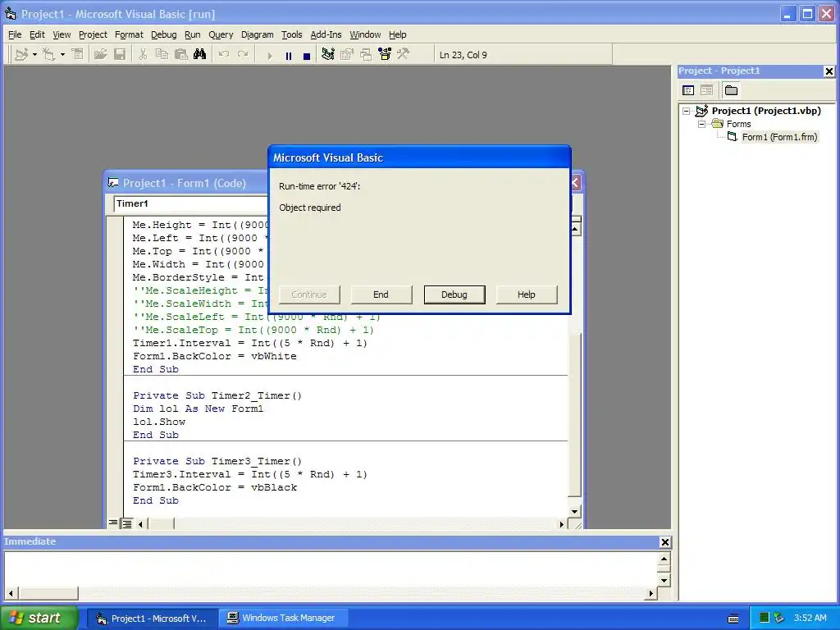
Task: Close the Project Explorer panel
Action: click(x=829, y=71)
